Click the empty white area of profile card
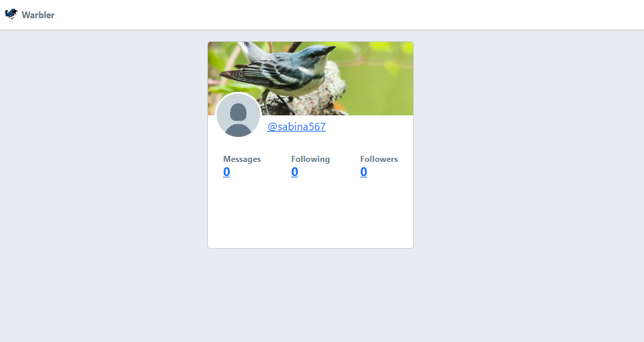The width and height of the screenshot is (644, 342). pyautogui.click(x=311, y=213)
